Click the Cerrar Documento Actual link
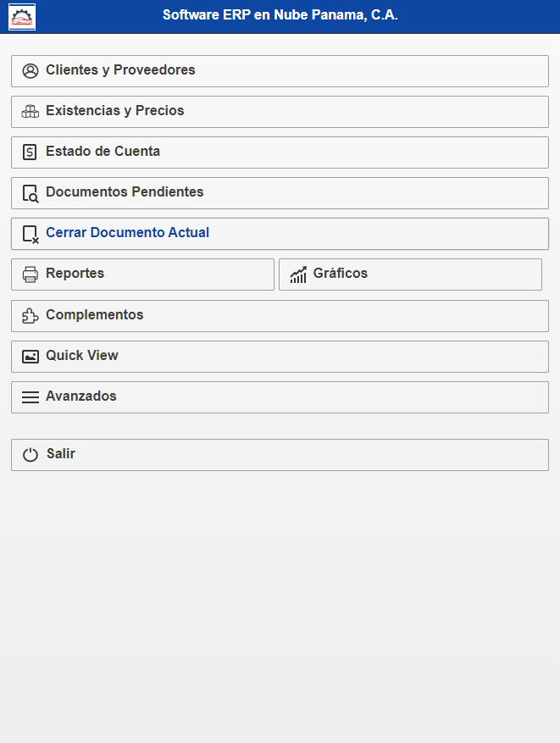Viewport: 560px width, 743px height. point(127,233)
